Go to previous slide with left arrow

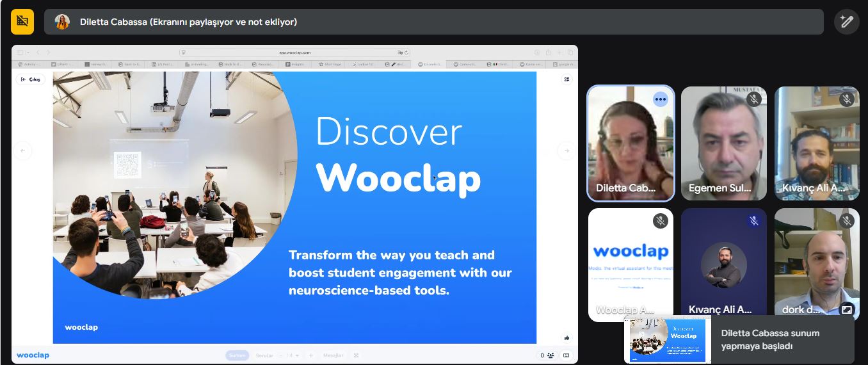(x=23, y=151)
